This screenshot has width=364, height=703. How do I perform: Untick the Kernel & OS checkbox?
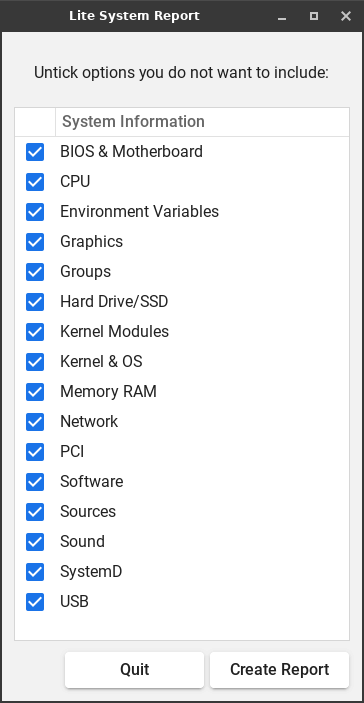click(35, 362)
